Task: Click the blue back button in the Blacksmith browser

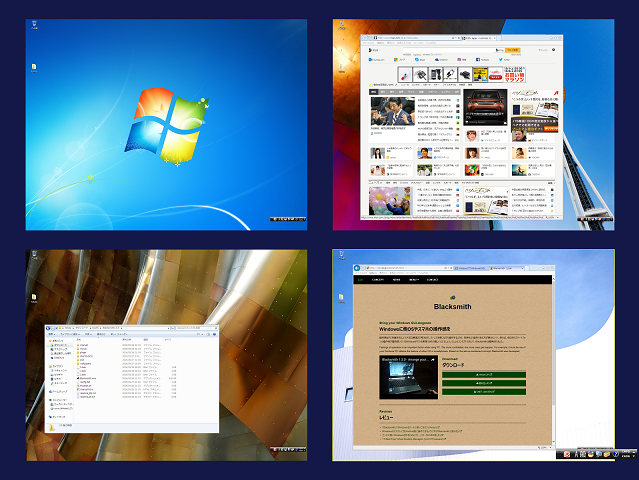Action: click(357, 268)
